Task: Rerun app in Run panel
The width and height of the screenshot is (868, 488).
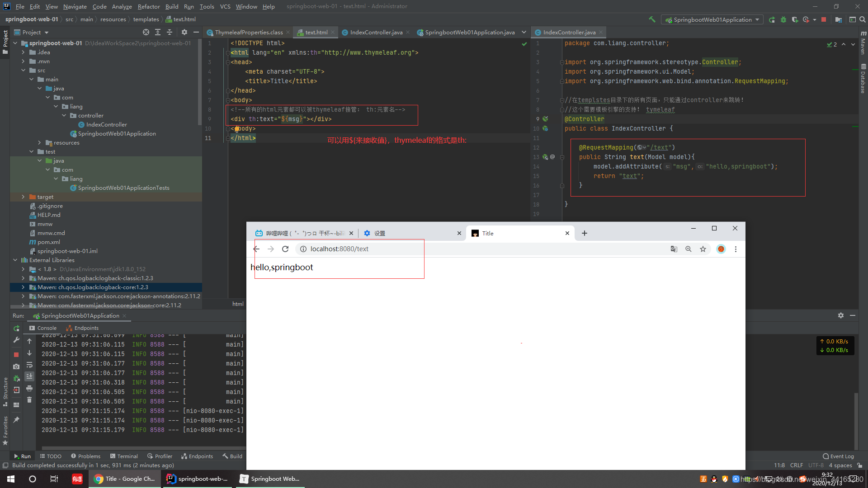Action: pyautogui.click(x=16, y=328)
